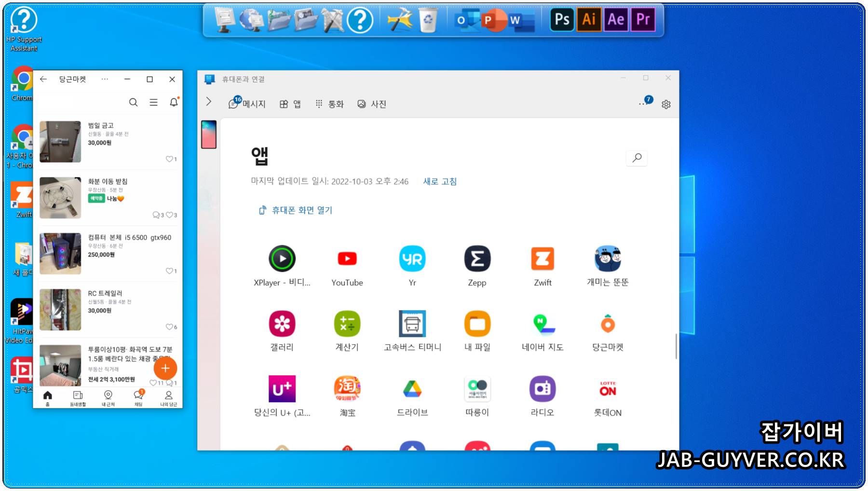Open the category menu in 당근마켓
The image size is (868, 491).
click(153, 102)
